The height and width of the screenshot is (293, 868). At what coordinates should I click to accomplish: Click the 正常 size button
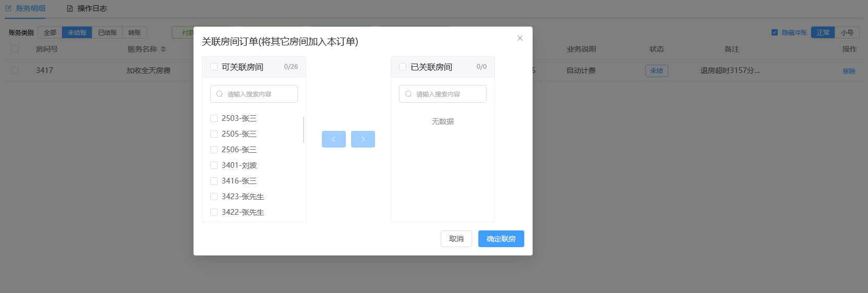click(823, 32)
